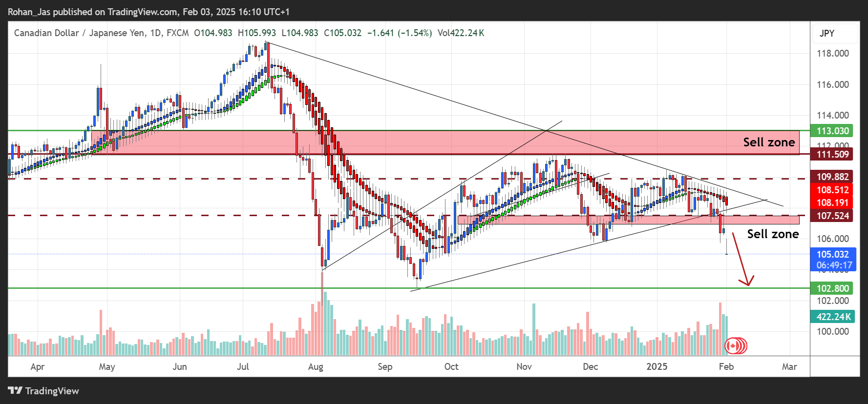Viewport: 868px width, 404px height.
Task: Click the 114.000 price scale value
Action: [833, 115]
